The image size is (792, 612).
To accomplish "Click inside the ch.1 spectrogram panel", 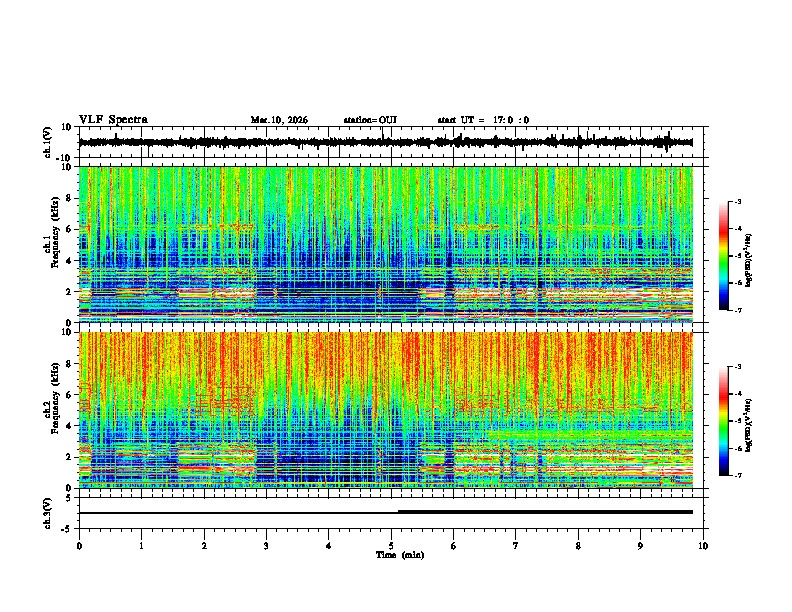I will coord(385,244).
